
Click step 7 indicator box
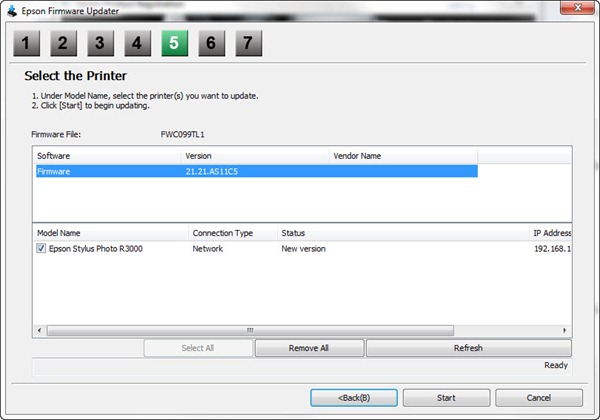(248, 43)
